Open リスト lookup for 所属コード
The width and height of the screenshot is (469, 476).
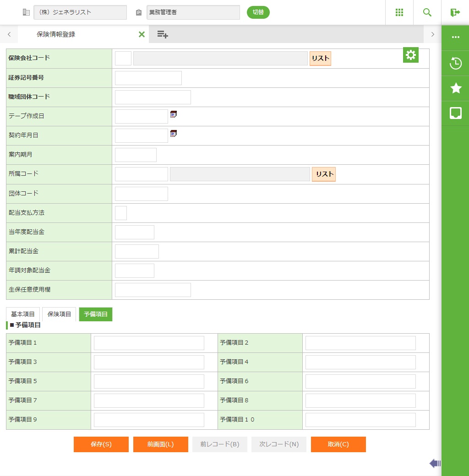point(324,174)
